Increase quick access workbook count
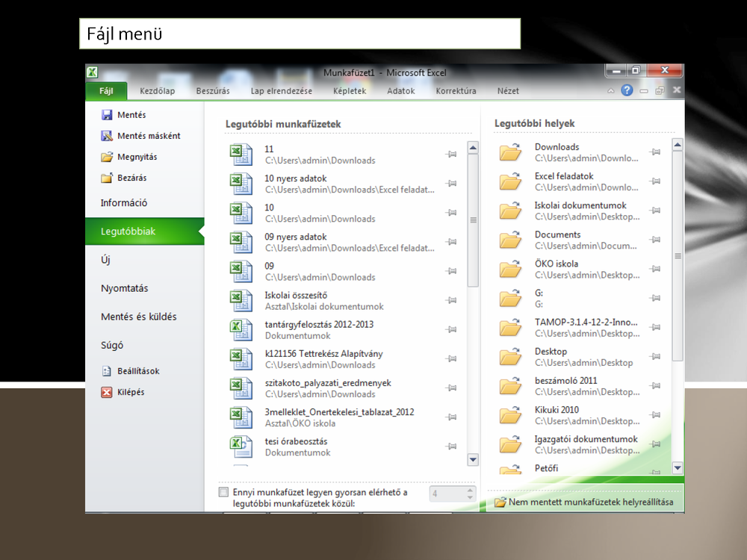 point(470,490)
